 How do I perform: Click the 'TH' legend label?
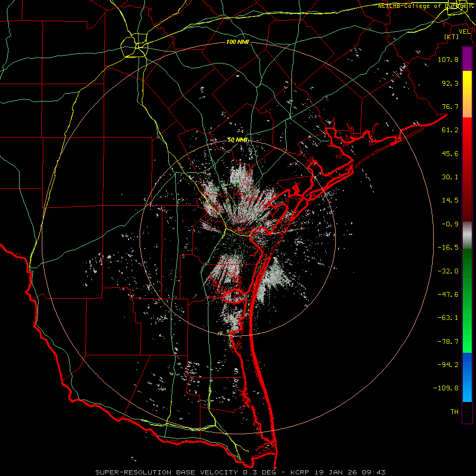click(x=454, y=412)
